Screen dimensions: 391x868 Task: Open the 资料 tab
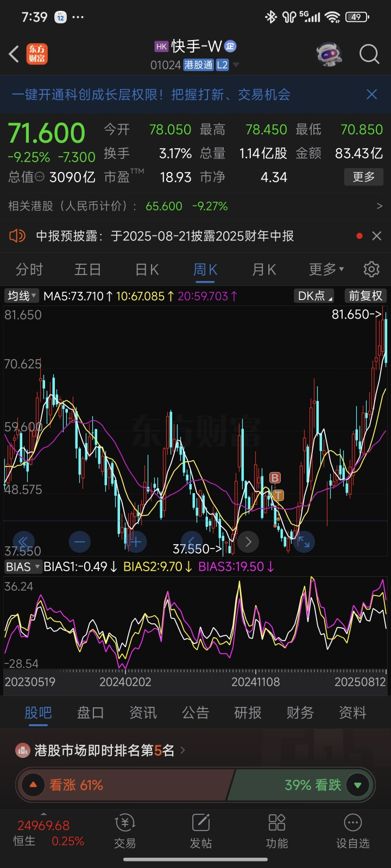[x=352, y=712]
